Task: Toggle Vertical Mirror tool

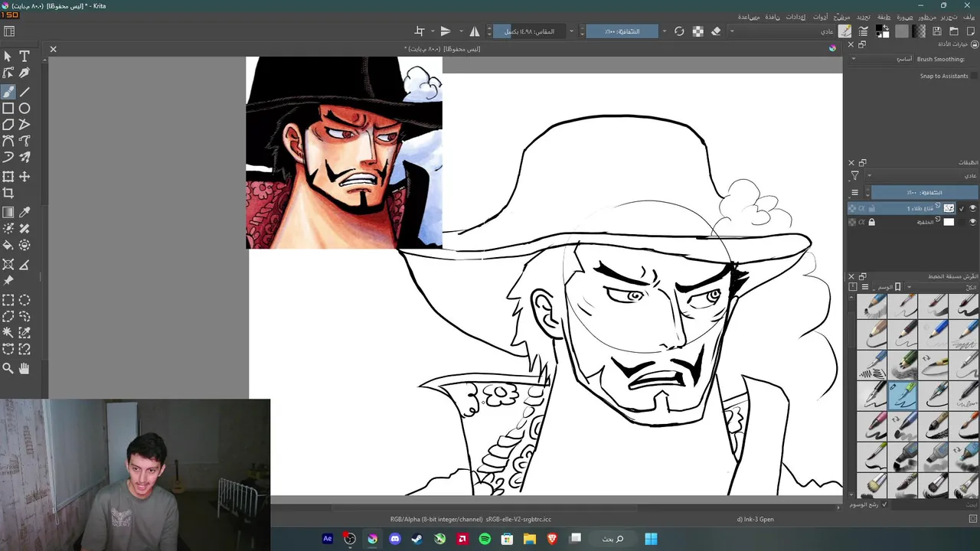Action: pyautogui.click(x=445, y=31)
